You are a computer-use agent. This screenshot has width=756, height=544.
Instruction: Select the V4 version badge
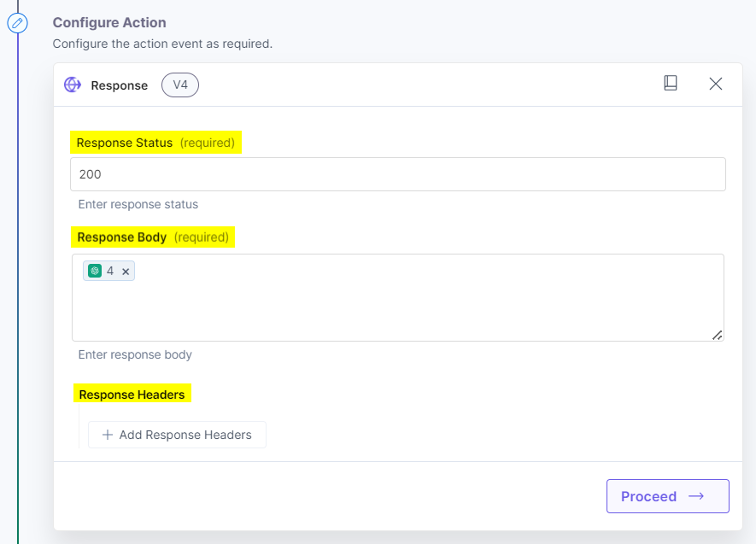180,85
